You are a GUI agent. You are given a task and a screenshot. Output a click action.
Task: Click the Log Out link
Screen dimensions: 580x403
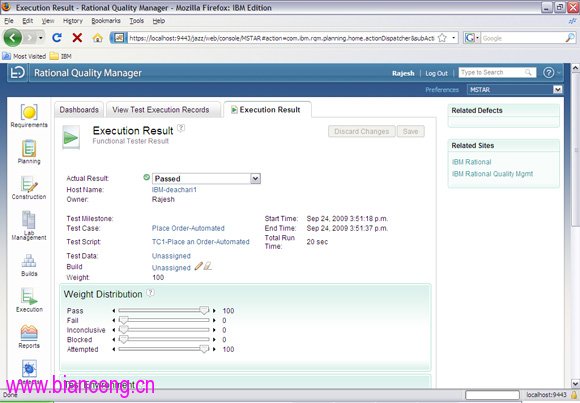pyautogui.click(x=436, y=73)
